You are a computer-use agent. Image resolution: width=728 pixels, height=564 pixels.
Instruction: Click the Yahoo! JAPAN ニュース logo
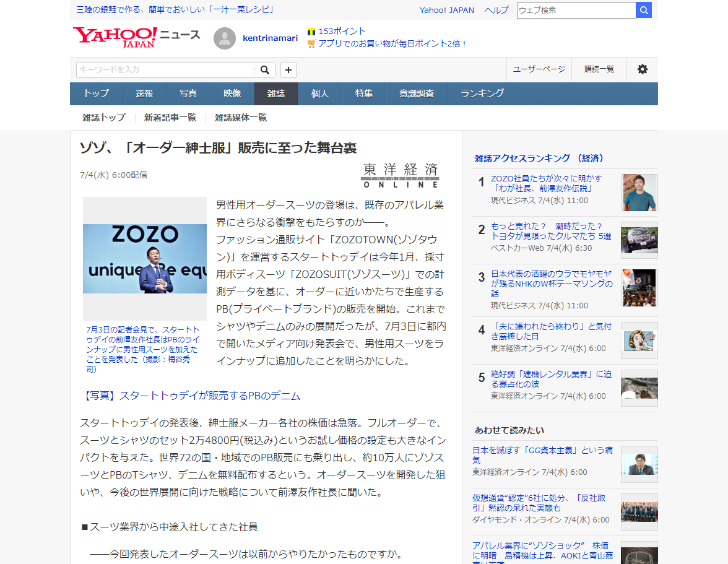pos(136,38)
